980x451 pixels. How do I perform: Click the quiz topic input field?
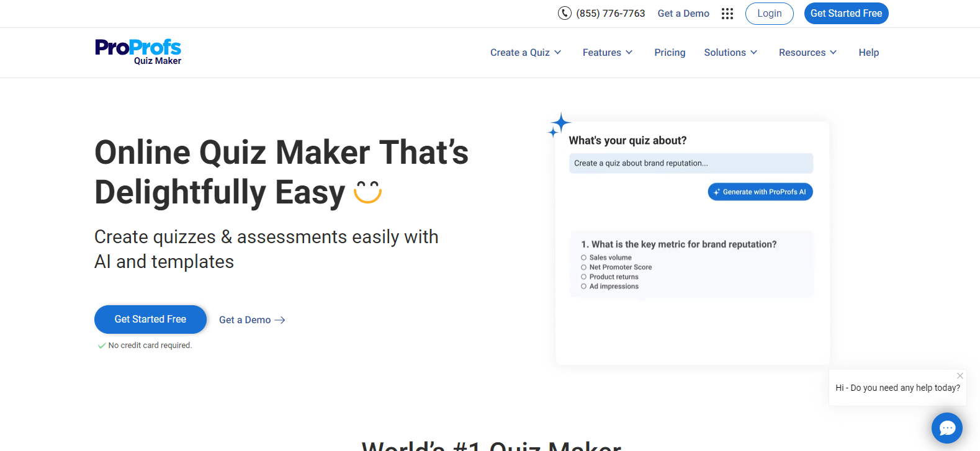pyautogui.click(x=691, y=163)
